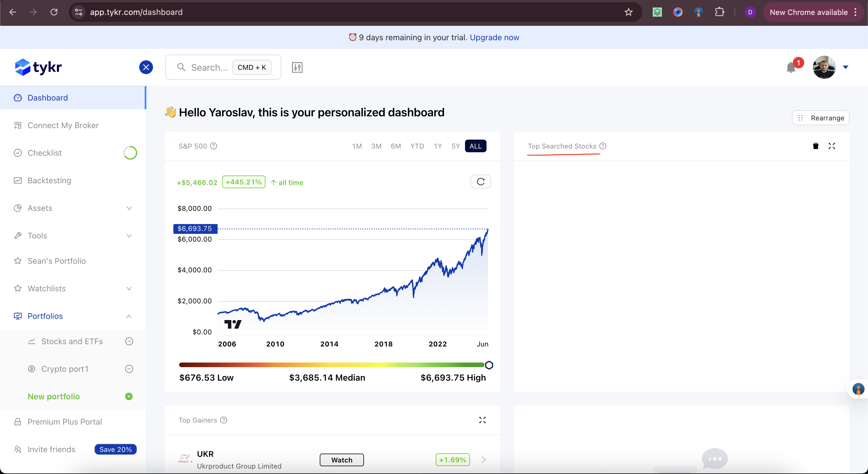
Task: Open the chat support bubble
Action: [715, 458]
